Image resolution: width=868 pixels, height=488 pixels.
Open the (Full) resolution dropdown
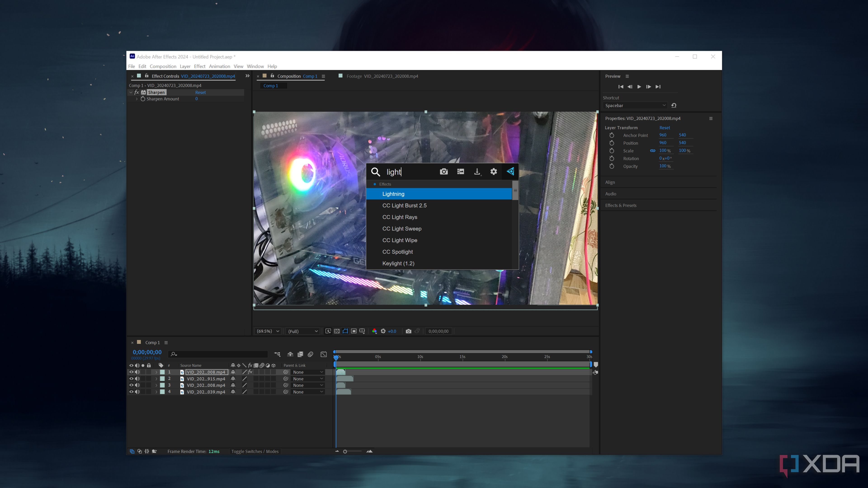coord(303,331)
